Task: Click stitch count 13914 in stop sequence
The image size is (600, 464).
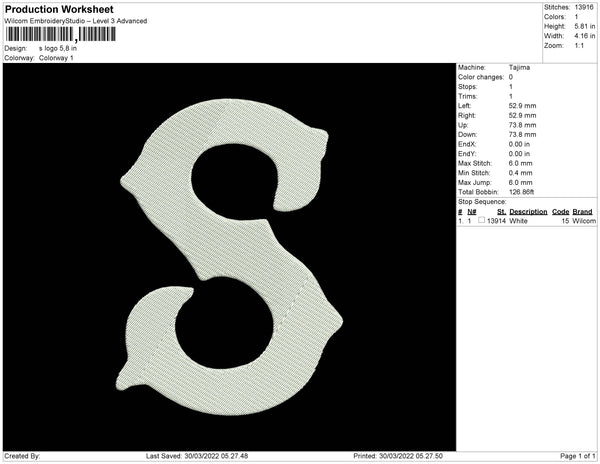Action: click(x=496, y=221)
